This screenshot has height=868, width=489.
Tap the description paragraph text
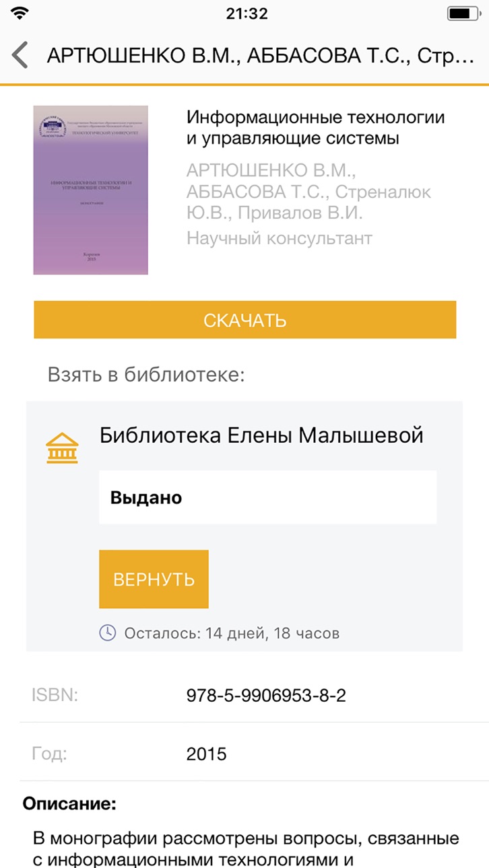(x=247, y=849)
